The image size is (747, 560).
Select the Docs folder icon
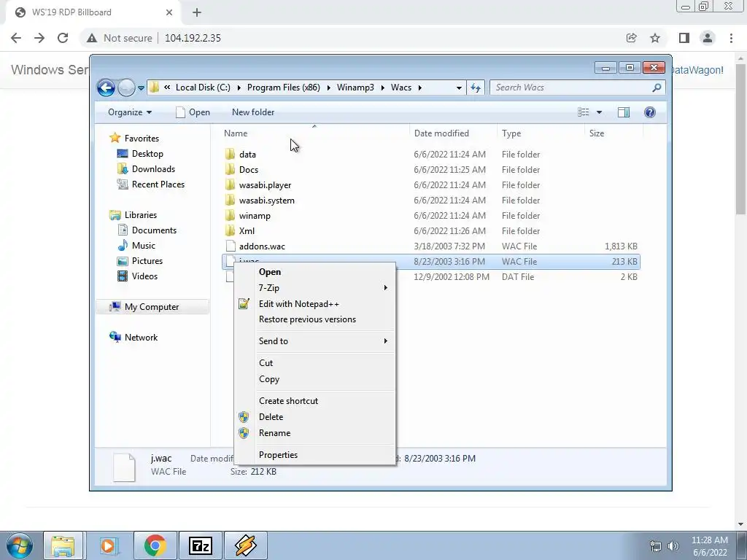click(x=230, y=169)
